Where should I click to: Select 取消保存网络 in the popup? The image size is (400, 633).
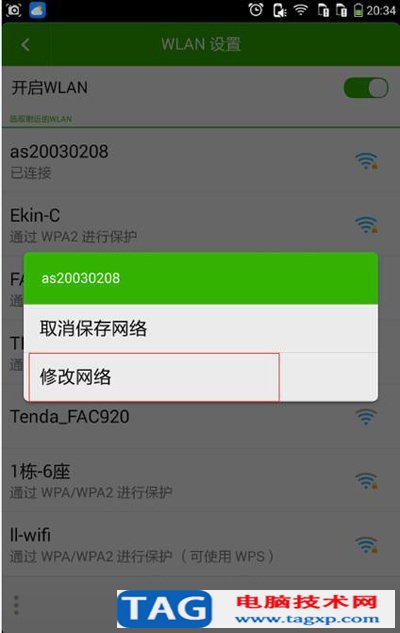201,328
